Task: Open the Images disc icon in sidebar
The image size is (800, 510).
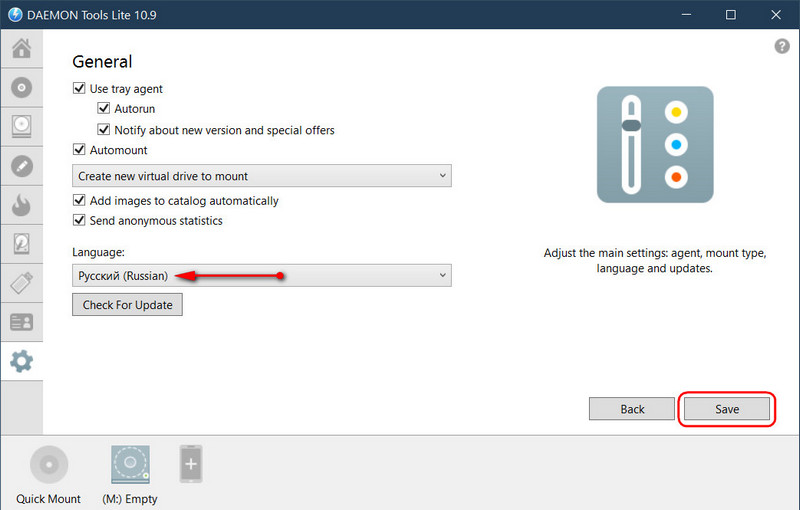Action: 21,88
